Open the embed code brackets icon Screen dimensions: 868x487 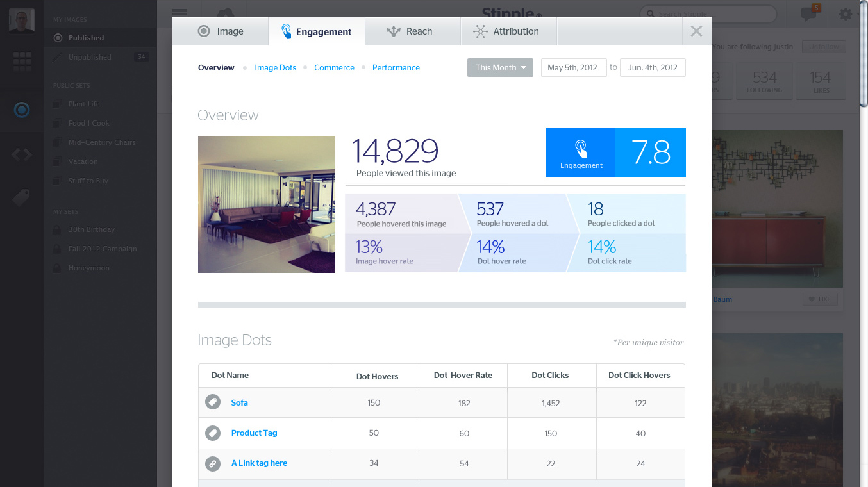coord(22,154)
